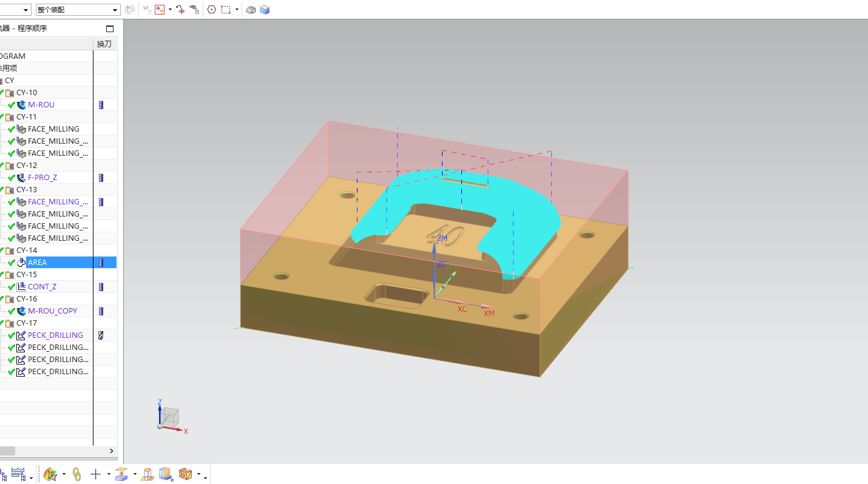This screenshot has height=484, width=868.
Task: Open dropdown arrow beside the orange plane icon
Action: 135,475
